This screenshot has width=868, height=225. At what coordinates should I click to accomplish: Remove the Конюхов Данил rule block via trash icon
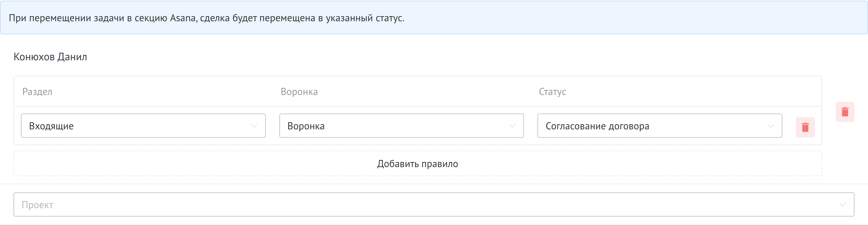(844, 112)
